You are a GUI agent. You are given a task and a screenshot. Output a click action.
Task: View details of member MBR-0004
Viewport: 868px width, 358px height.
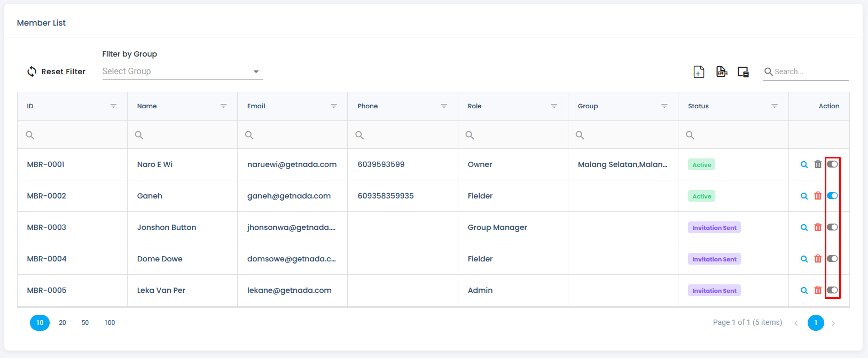[x=804, y=259]
